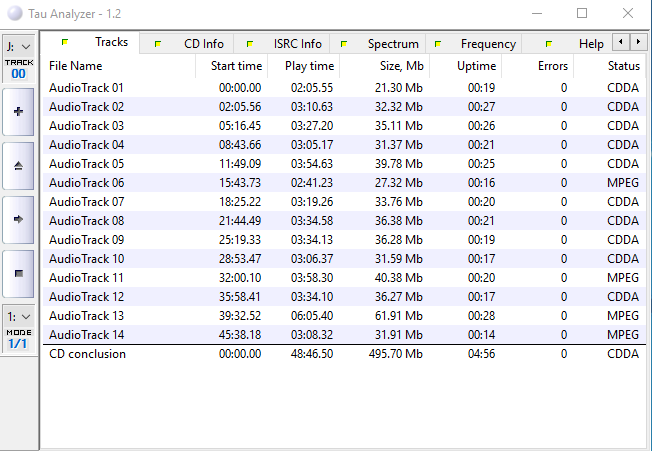Expand the 1: mode dropdown

[19, 316]
